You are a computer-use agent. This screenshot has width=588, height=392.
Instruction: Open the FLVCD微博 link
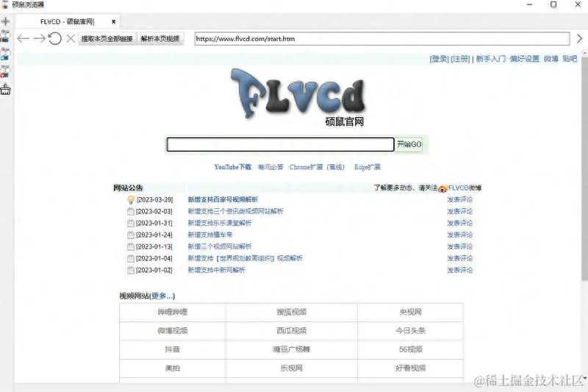[465, 188]
